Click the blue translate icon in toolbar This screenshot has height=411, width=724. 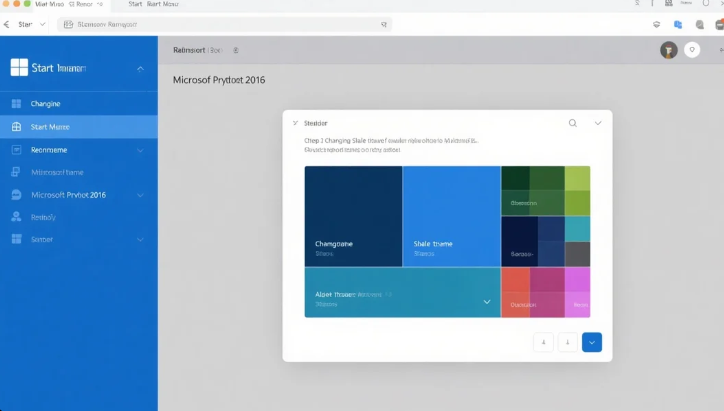678,24
